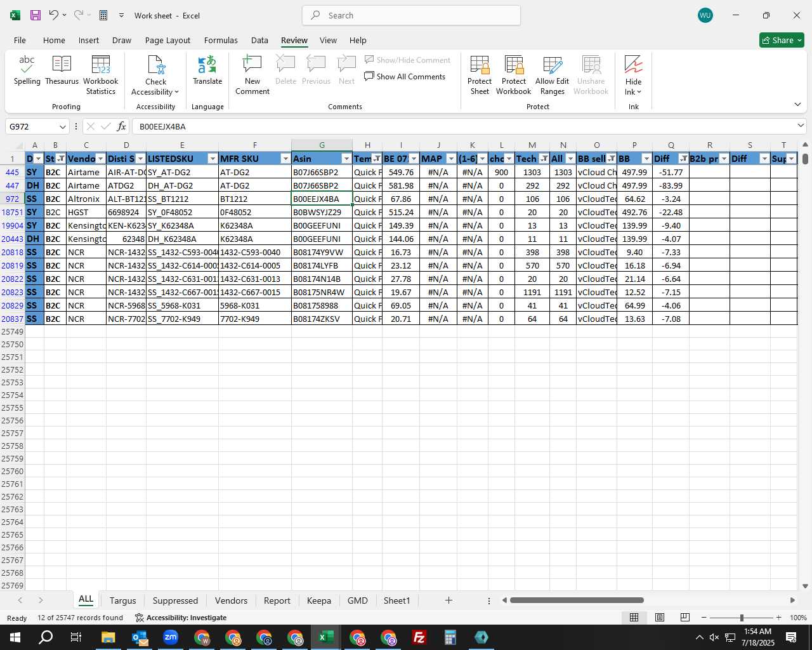Open Customize Quick Access Toolbar dropdown

121,15
